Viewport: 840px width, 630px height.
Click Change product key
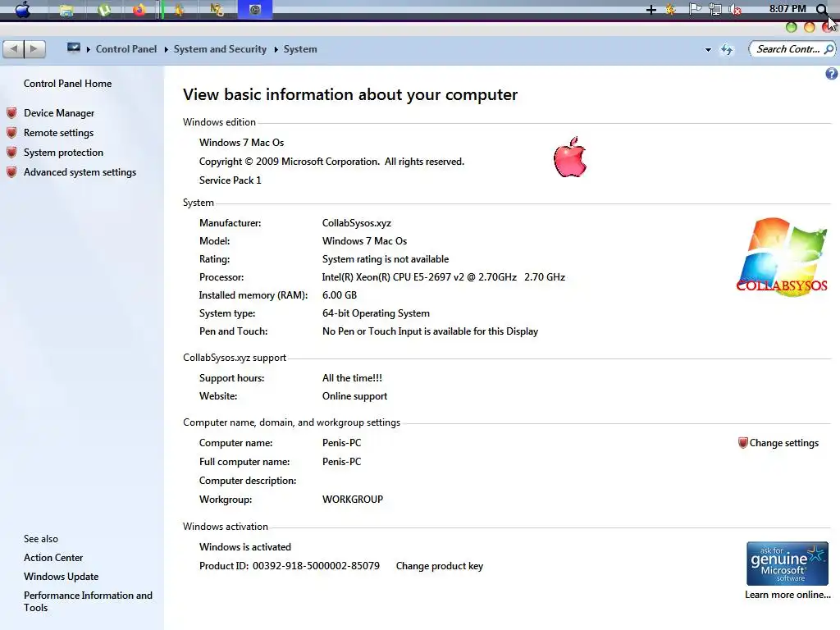pyautogui.click(x=440, y=566)
